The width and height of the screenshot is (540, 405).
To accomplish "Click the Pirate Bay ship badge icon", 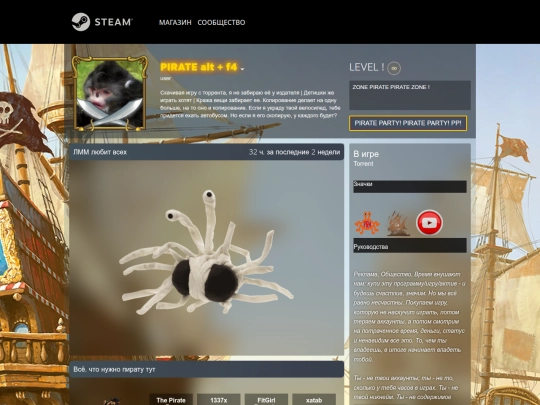I will [x=398, y=224].
